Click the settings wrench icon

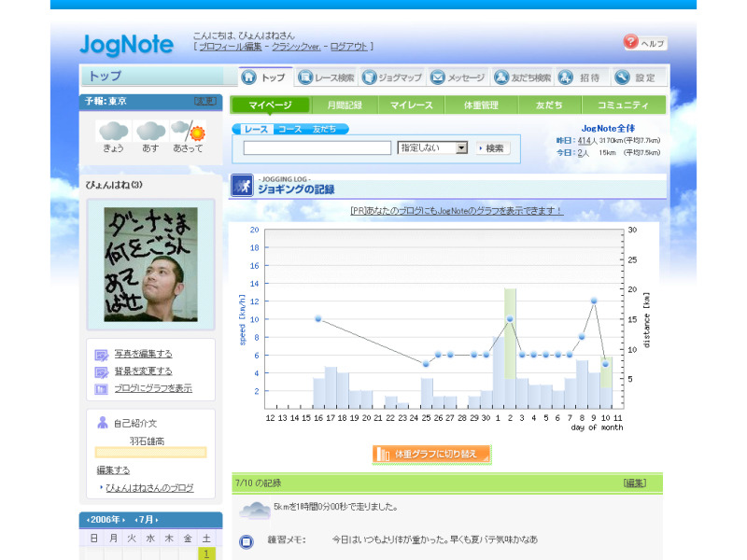click(622, 77)
